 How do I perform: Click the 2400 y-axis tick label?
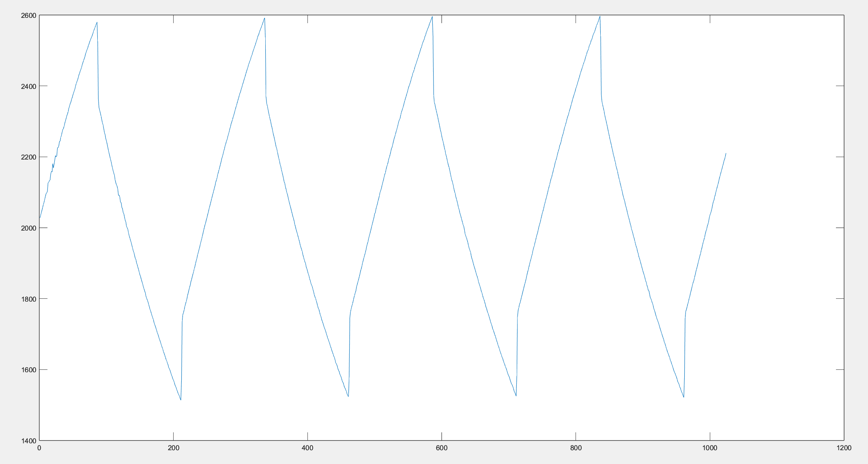point(28,86)
